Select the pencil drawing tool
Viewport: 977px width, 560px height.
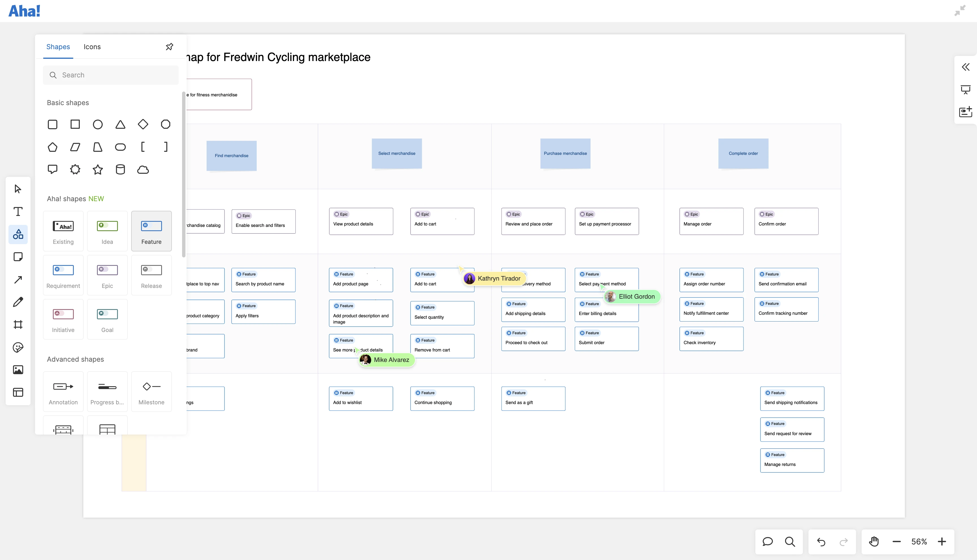[x=18, y=302]
